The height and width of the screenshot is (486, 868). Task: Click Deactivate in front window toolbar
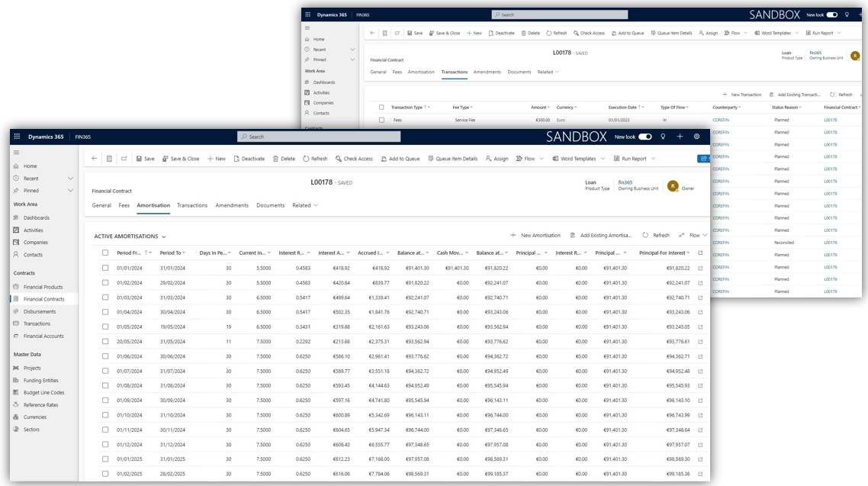click(x=249, y=159)
